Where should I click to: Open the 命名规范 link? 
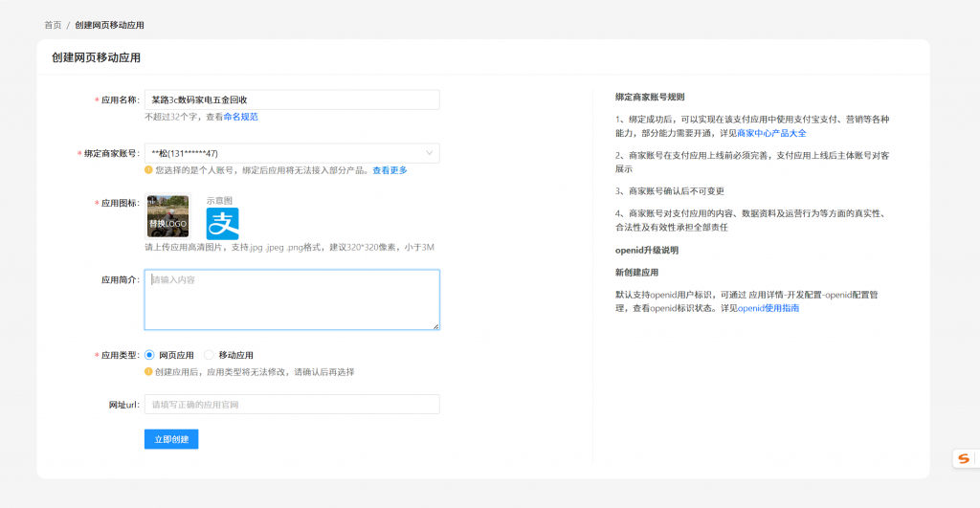tap(240, 117)
